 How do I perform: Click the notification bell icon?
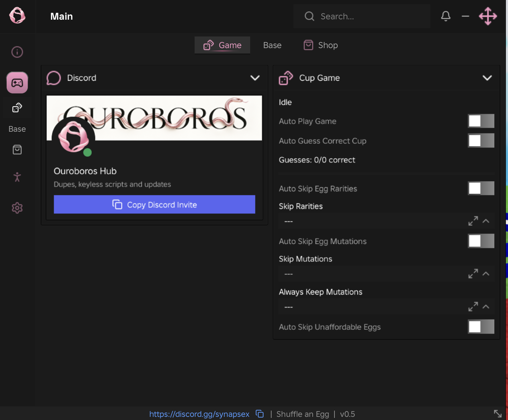click(x=446, y=16)
